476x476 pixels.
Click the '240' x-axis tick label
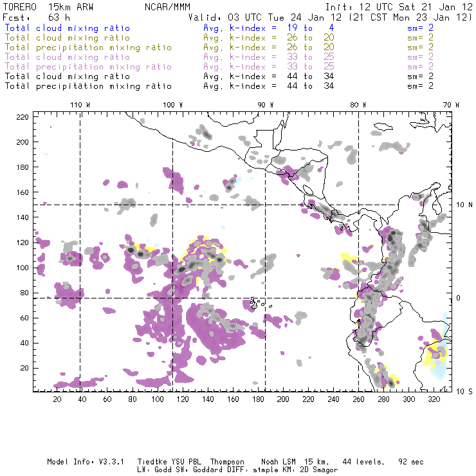pyautogui.click(x=333, y=399)
